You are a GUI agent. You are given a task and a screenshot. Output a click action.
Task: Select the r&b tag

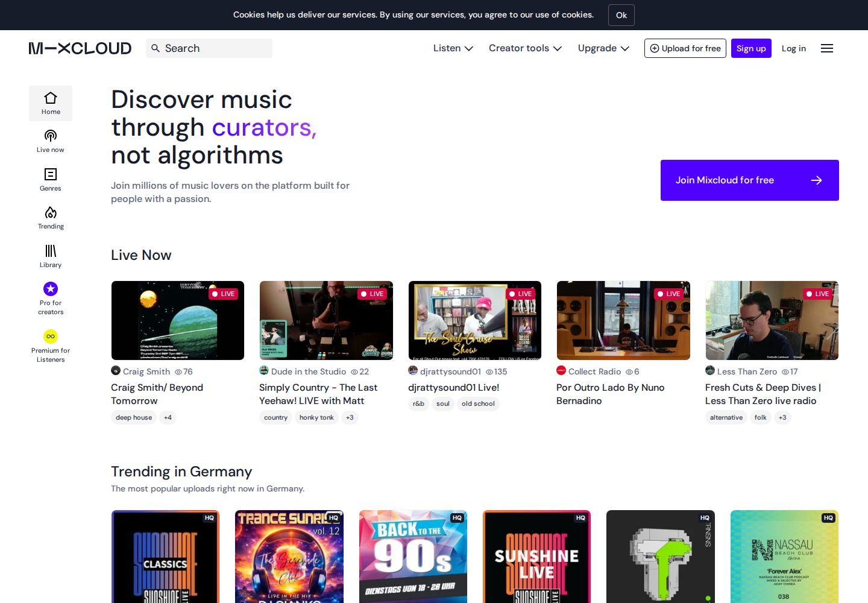coord(418,404)
